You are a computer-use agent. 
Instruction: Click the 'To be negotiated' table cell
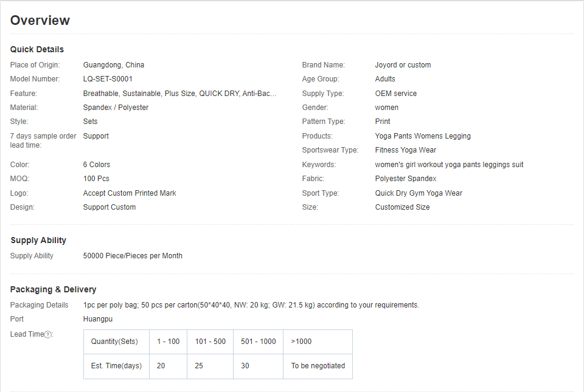click(318, 366)
